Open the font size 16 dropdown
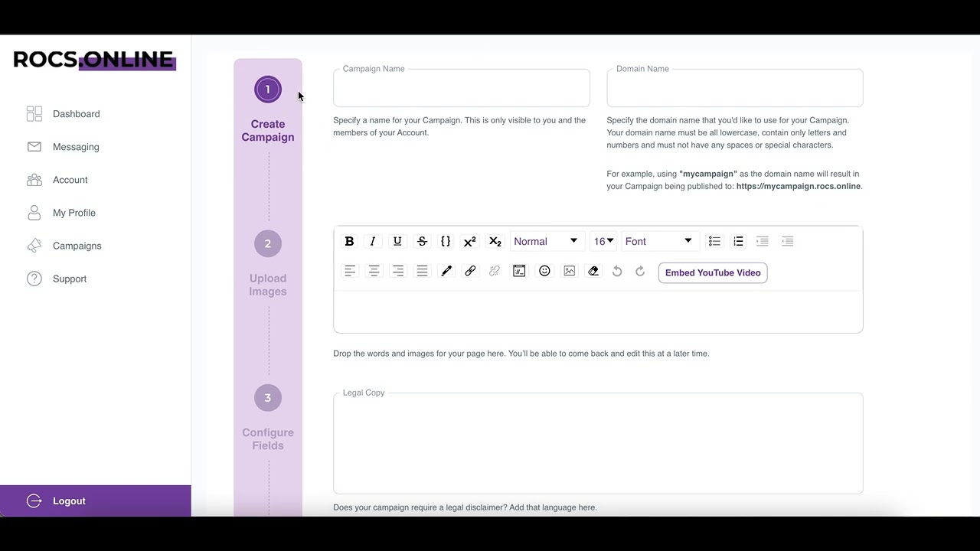The image size is (980, 551). [603, 241]
